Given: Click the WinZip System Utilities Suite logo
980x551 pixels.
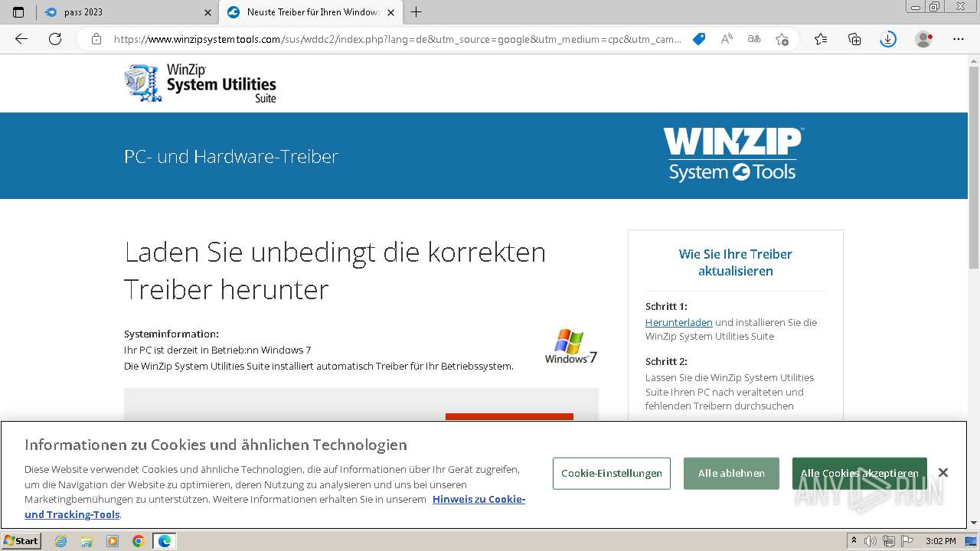Looking at the screenshot, I should coord(201,83).
